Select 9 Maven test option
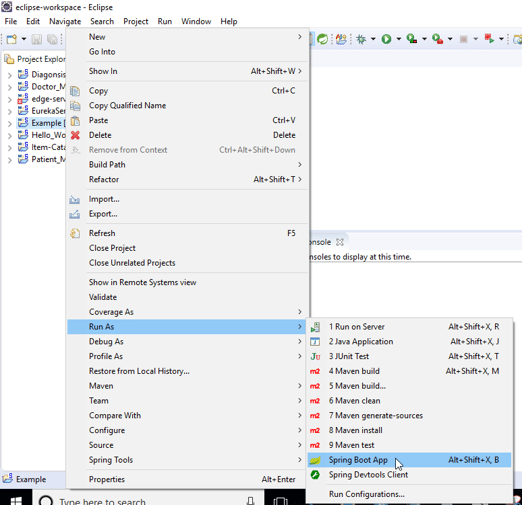This screenshot has height=505, width=522. coord(409,445)
